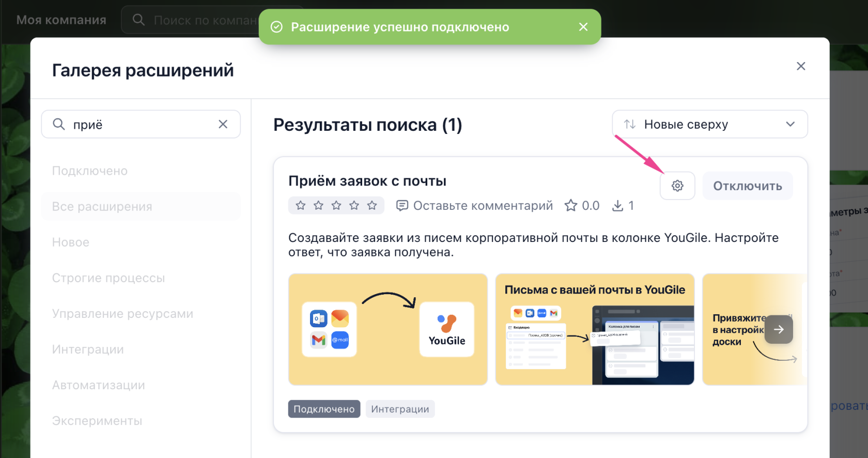The height and width of the screenshot is (458, 868).
Task: Dismiss the green success notification
Action: click(583, 27)
